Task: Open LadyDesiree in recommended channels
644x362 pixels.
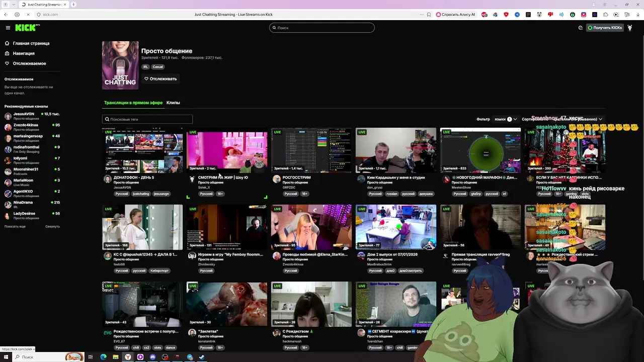Action: click(32, 216)
